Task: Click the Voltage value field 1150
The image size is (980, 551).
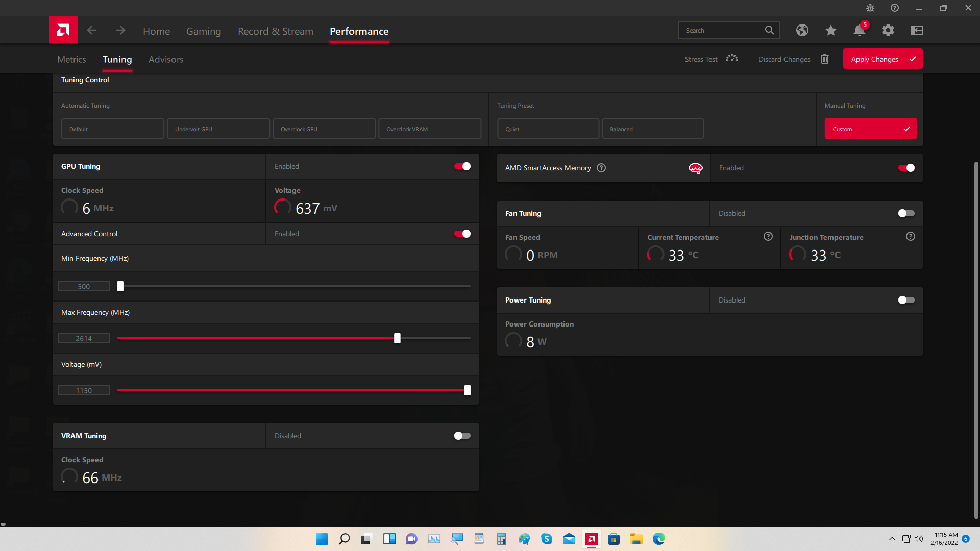Action: click(x=84, y=390)
